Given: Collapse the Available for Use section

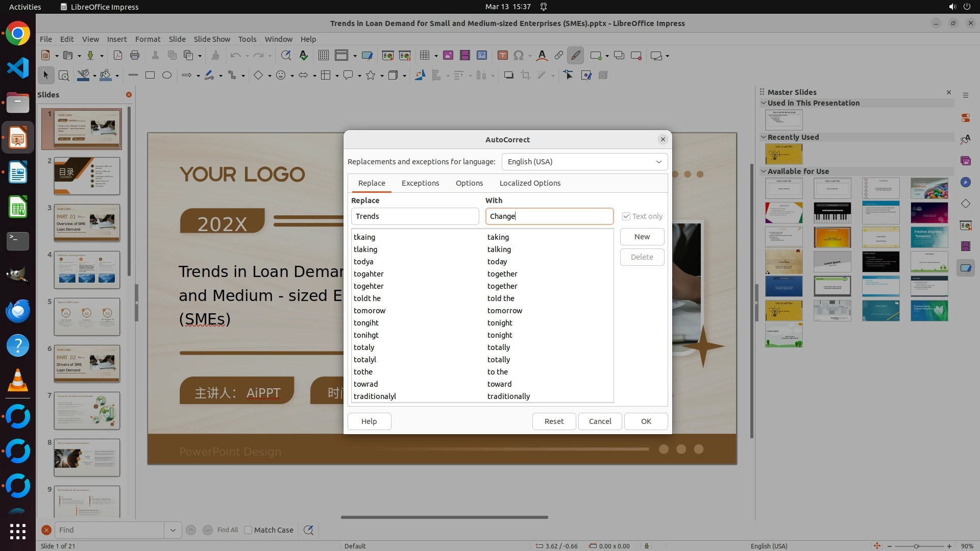Looking at the screenshot, I should [764, 171].
